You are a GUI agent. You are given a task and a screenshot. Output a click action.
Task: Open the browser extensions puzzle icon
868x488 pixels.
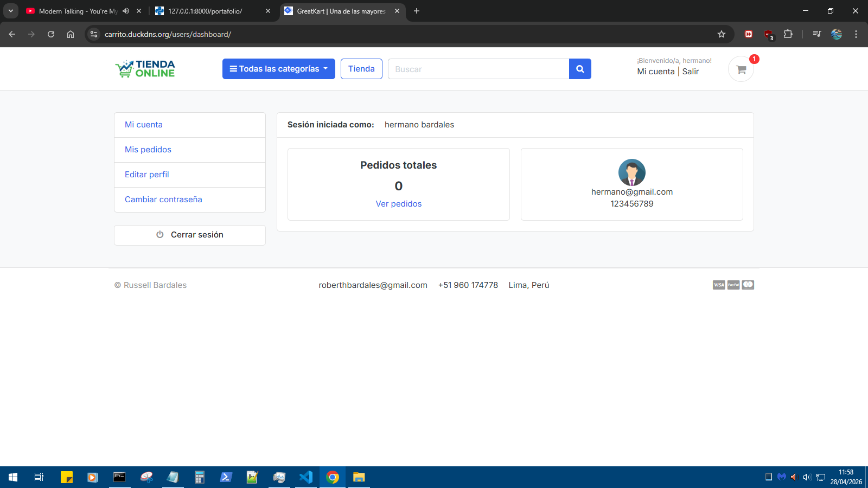tap(788, 34)
